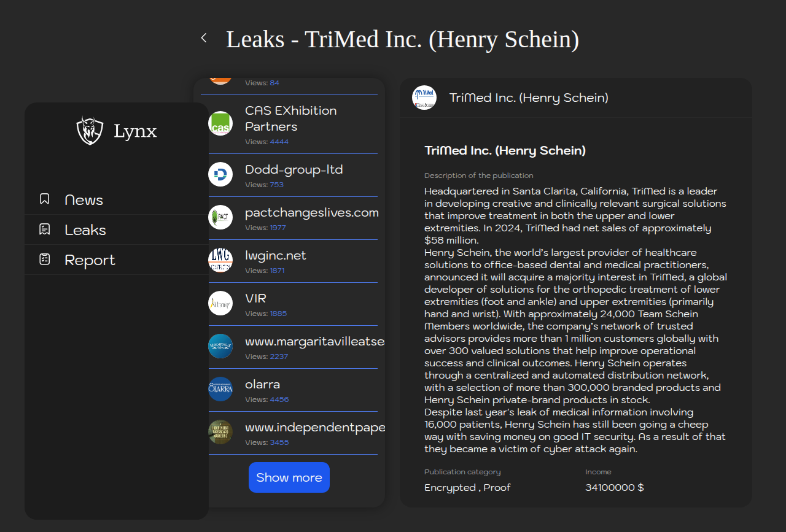Open the pactchangeslives.com leak entry

pos(311,213)
